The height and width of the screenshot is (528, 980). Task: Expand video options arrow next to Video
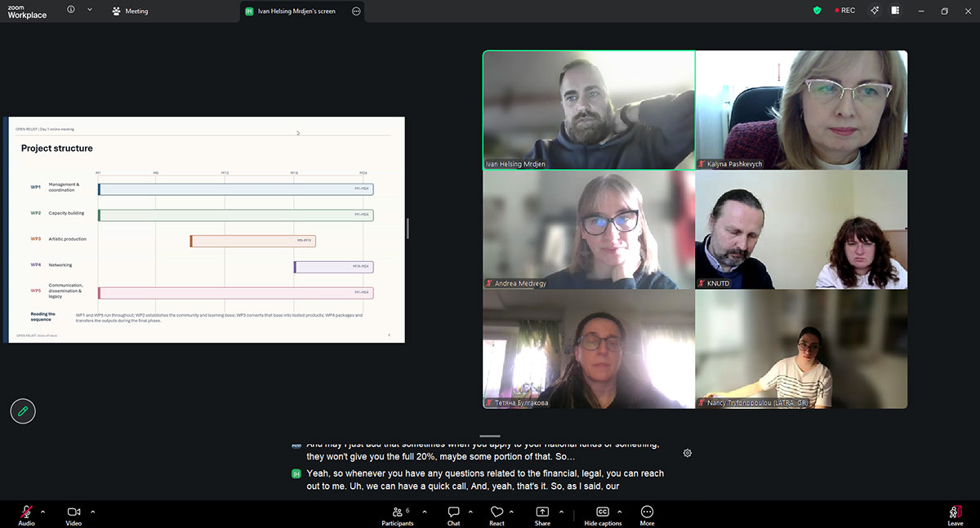[x=93, y=512]
